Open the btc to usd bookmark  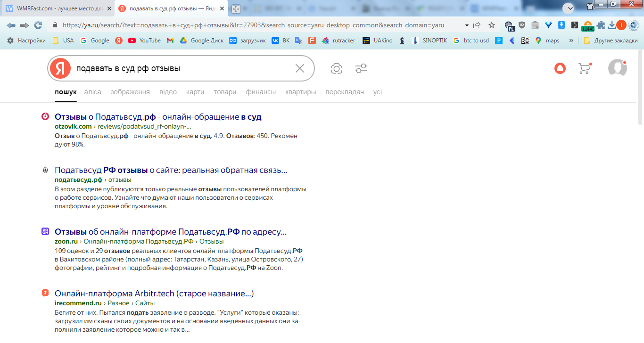pos(471,41)
